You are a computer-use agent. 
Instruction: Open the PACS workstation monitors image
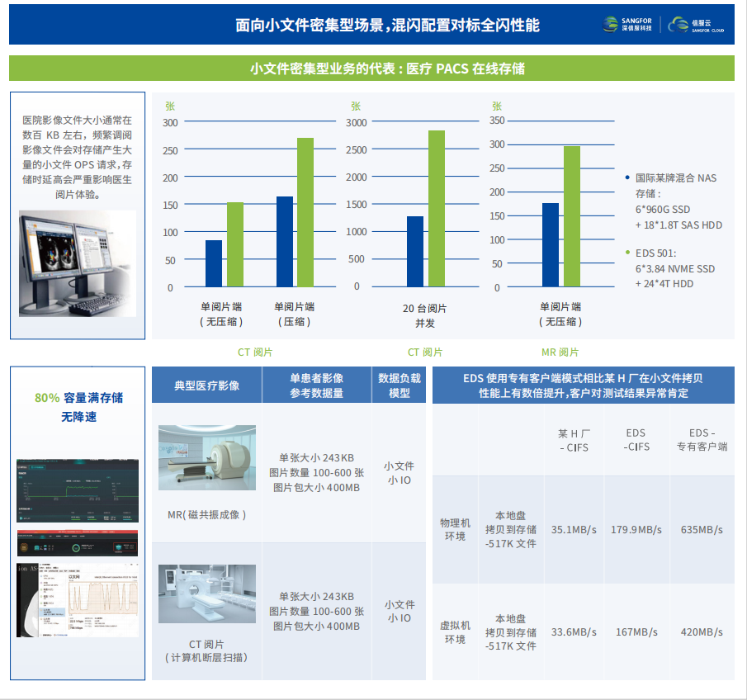pyautogui.click(x=78, y=263)
